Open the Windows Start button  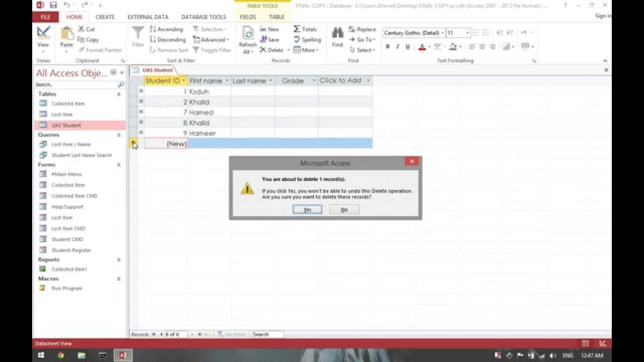tap(41, 355)
